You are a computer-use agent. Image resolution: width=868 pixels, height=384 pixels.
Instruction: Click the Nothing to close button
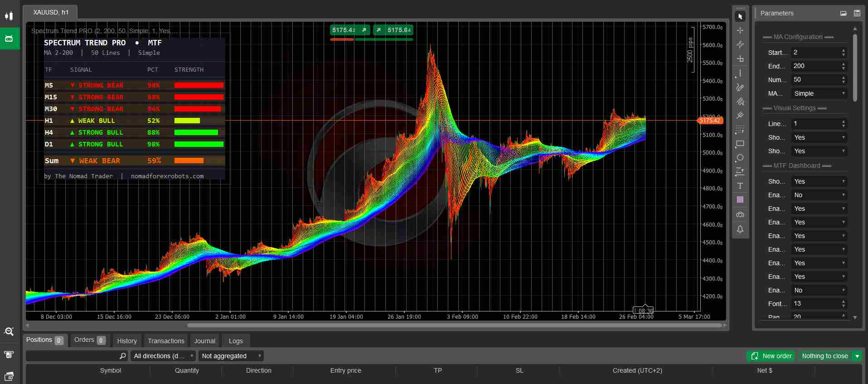click(x=825, y=356)
